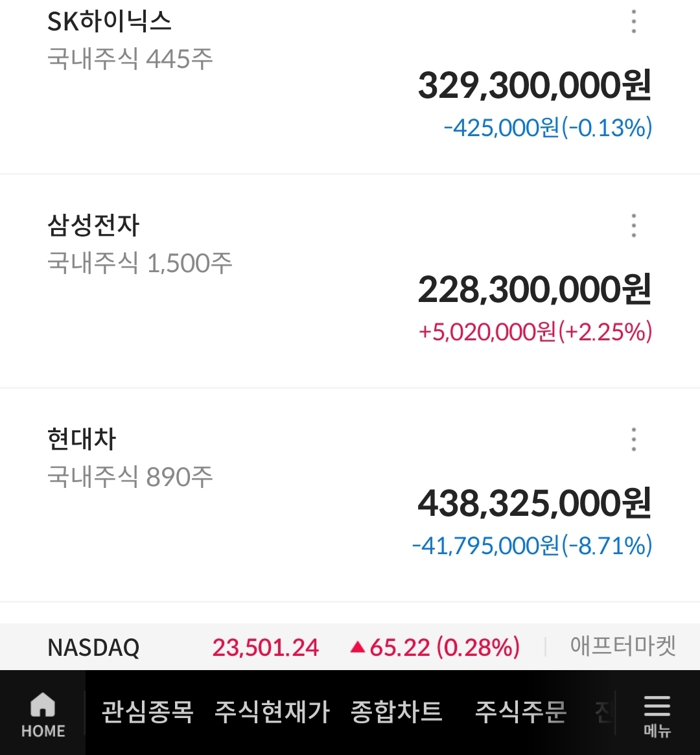
Task: Tap 삼성전자 valuation 228,300,000원
Action: pyautogui.click(x=534, y=290)
